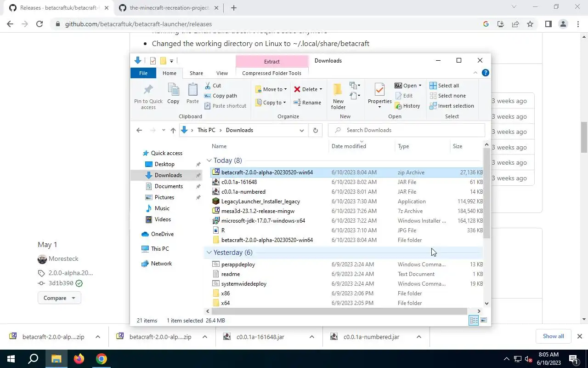Click Edit in Open group

pos(403,96)
